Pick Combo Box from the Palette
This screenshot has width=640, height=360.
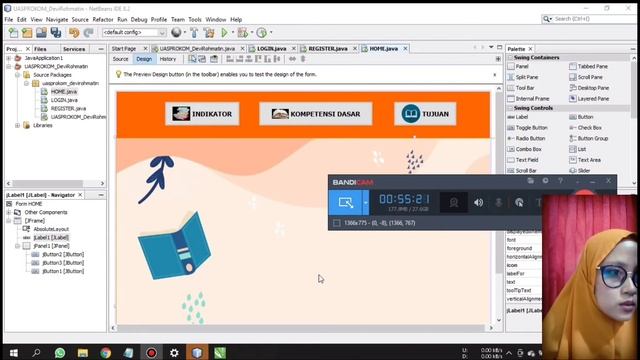click(529, 149)
